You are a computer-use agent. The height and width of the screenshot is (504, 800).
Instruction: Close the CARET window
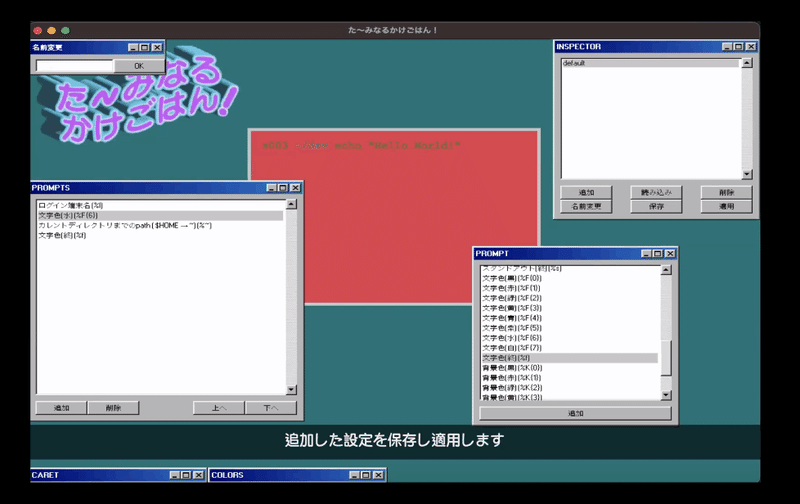click(198, 475)
